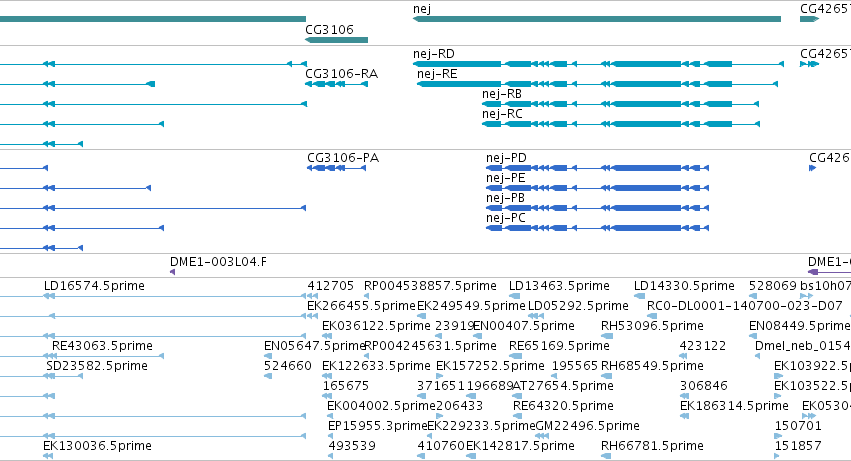Select feature 150701
The image size is (851, 461).
click(798, 426)
